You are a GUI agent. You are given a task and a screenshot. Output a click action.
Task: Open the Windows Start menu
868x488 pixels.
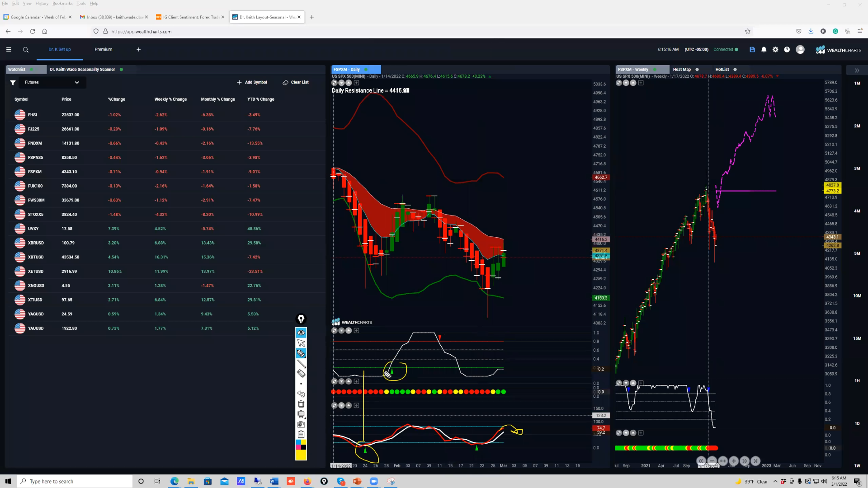(x=8, y=481)
